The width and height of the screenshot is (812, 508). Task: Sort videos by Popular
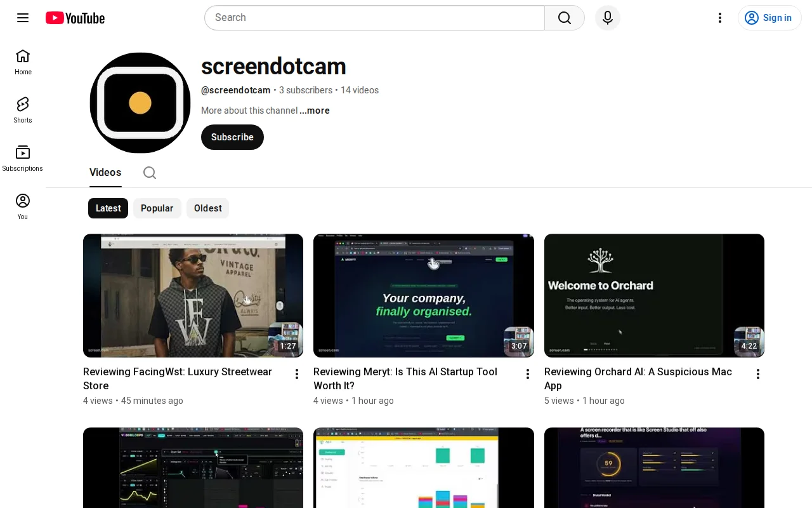tap(157, 208)
